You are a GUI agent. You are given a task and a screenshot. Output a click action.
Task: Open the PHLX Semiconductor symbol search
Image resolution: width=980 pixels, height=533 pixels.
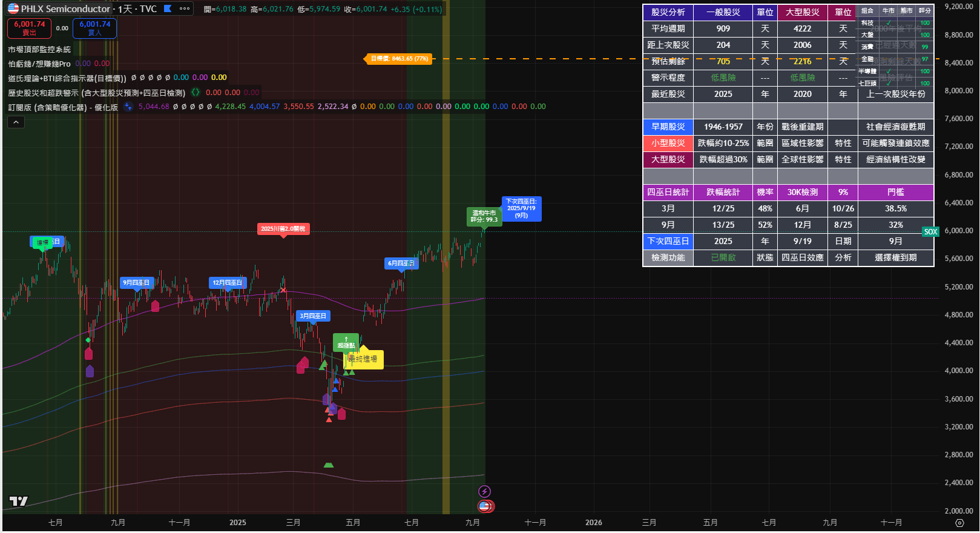click(x=65, y=9)
